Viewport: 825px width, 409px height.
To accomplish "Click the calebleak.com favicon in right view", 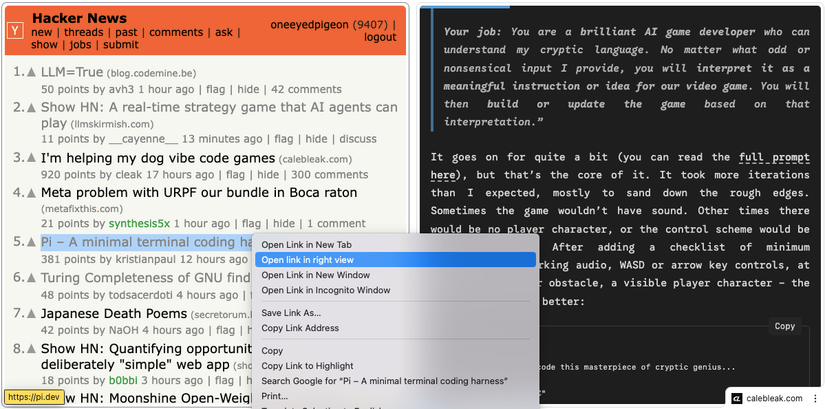I will click(737, 398).
